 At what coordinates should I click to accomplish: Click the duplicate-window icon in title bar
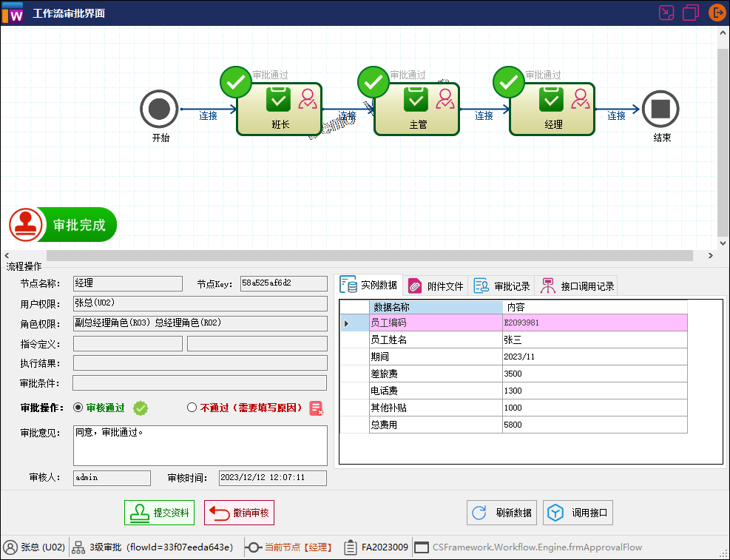[x=691, y=13]
